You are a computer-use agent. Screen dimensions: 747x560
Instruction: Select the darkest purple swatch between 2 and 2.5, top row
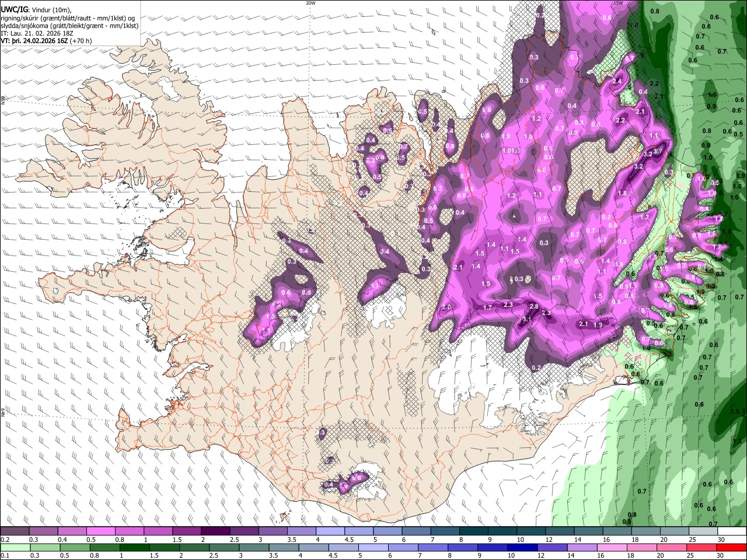coord(215,531)
